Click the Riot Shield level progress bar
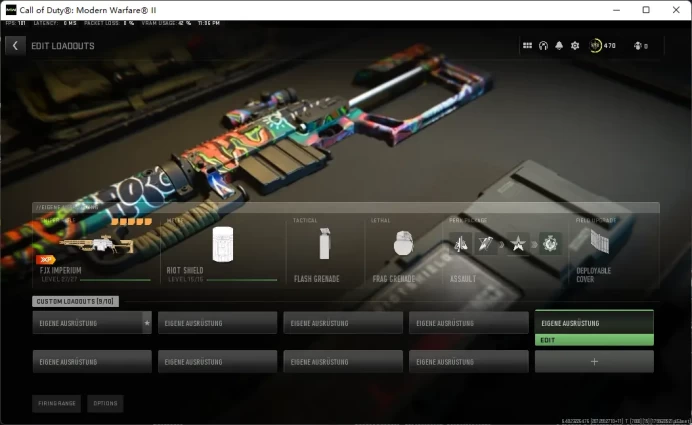The image size is (692, 425). click(x=242, y=280)
